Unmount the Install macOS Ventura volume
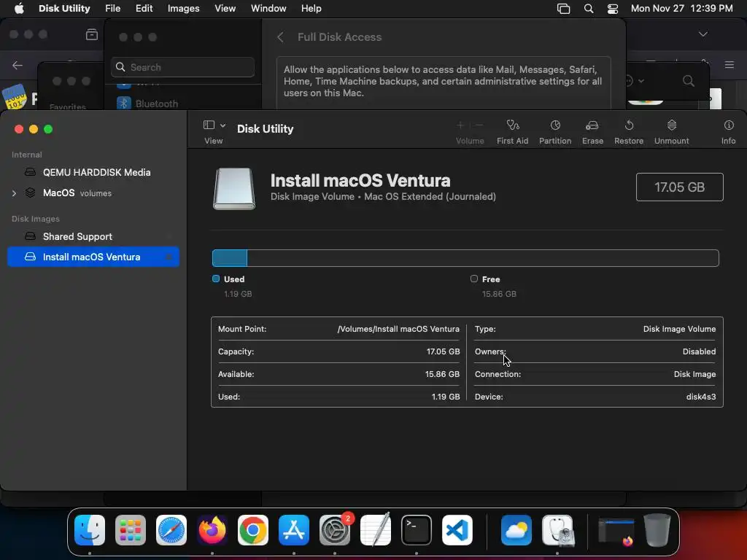The width and height of the screenshot is (747, 560). 671,132
